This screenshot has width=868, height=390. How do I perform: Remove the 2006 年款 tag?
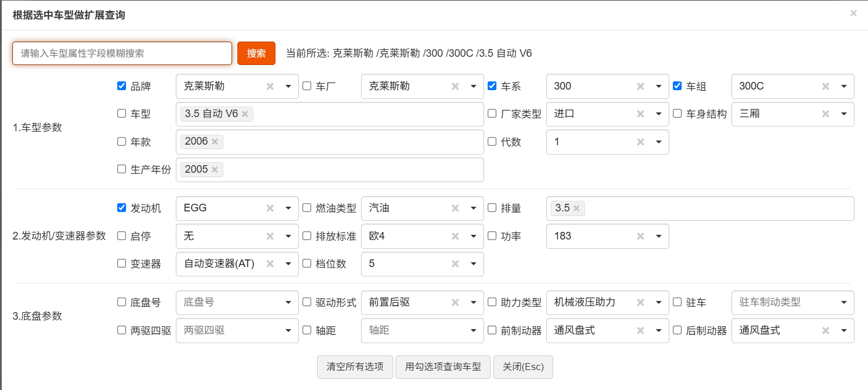pyautogui.click(x=215, y=142)
